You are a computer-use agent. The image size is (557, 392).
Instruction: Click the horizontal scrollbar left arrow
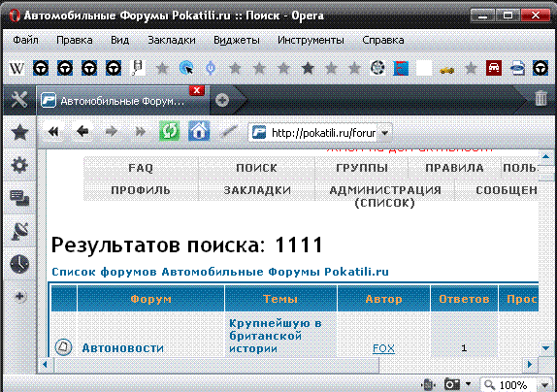[x=45, y=365]
